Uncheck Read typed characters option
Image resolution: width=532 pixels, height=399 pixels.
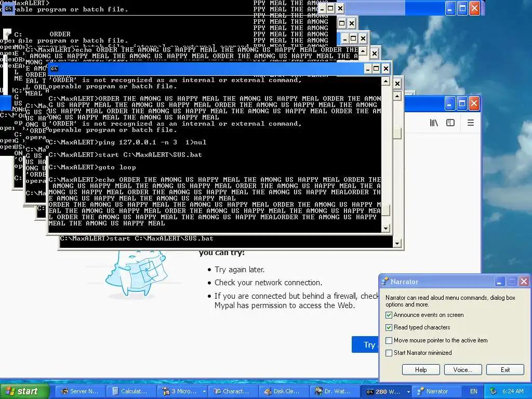[389, 328]
